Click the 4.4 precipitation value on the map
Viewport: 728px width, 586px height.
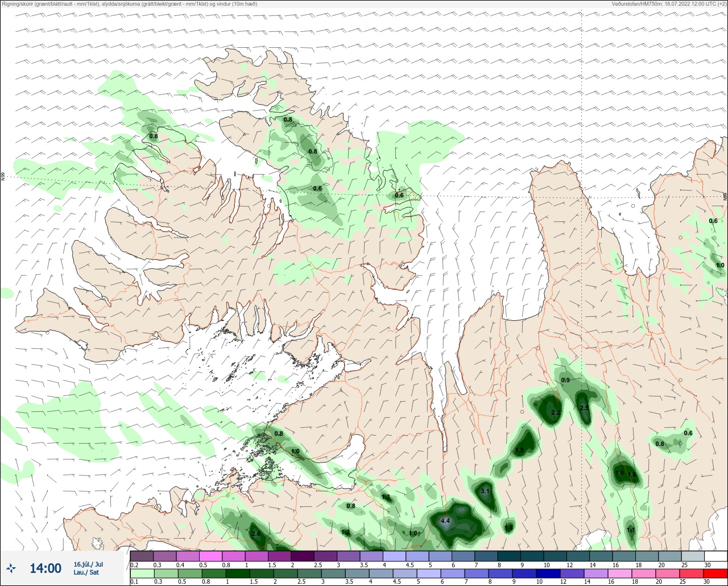coord(446,521)
